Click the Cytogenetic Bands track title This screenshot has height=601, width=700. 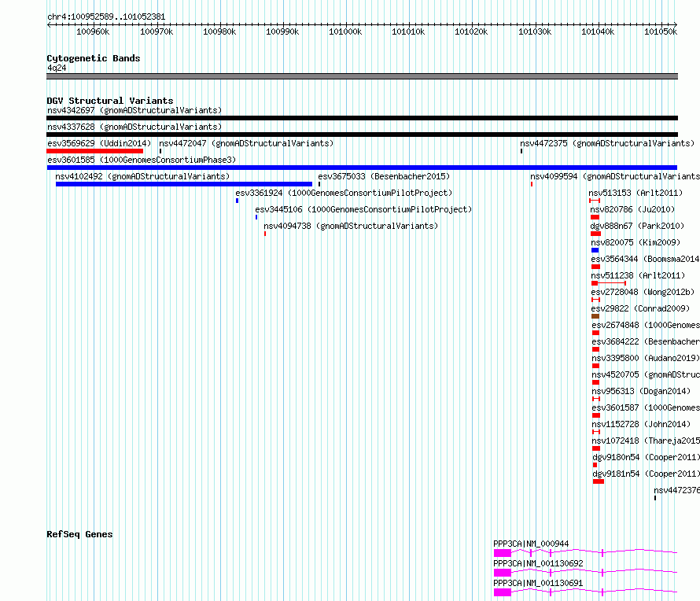pos(94,58)
